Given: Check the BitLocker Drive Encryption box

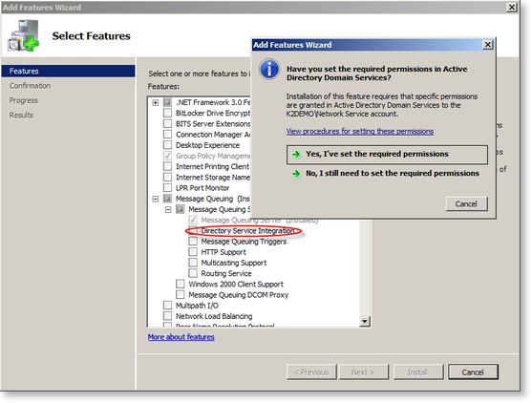Looking at the screenshot, I should [167, 113].
